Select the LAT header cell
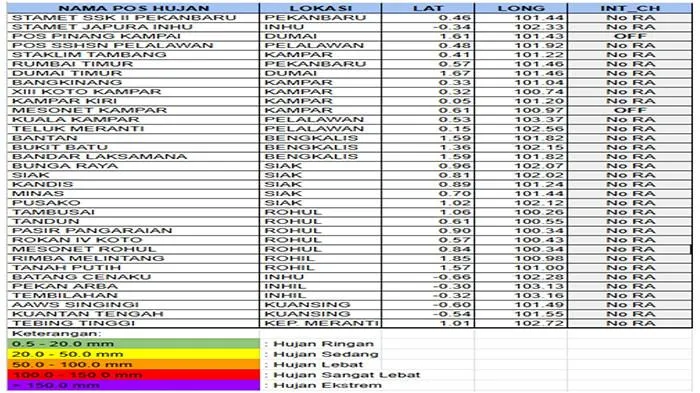The image size is (700, 393). (x=428, y=8)
